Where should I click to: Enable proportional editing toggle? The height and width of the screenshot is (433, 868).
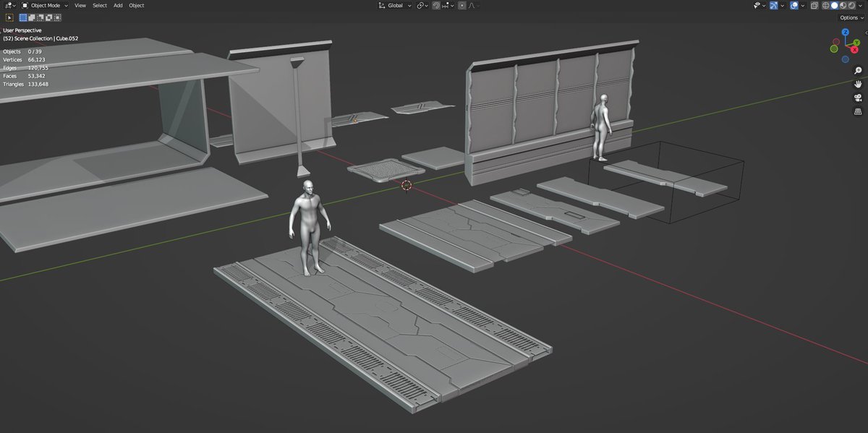(x=461, y=6)
